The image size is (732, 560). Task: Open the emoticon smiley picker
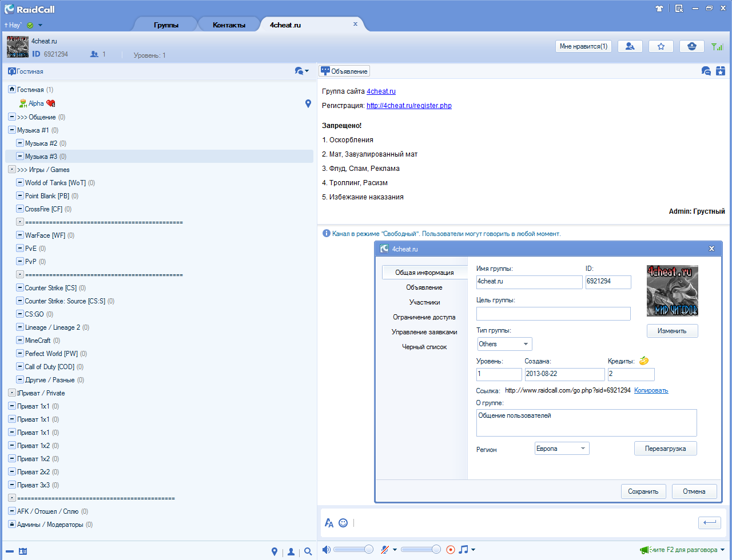pyautogui.click(x=343, y=522)
